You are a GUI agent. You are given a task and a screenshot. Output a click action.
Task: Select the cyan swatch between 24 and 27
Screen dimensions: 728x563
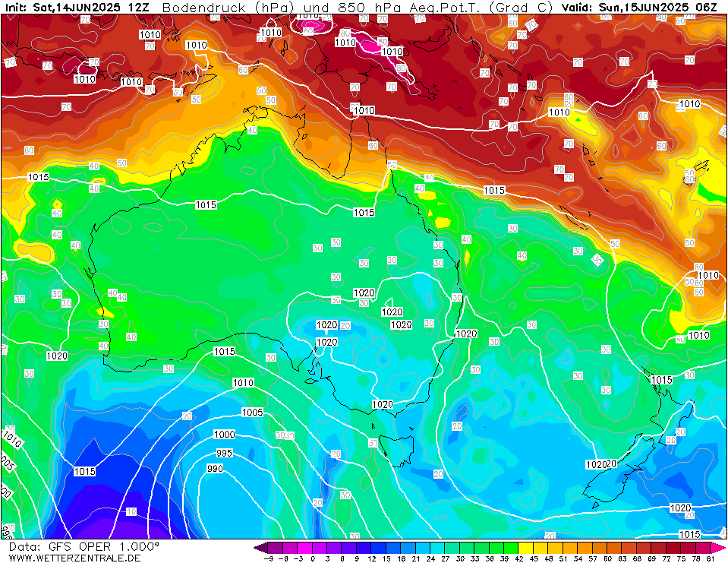438,547
